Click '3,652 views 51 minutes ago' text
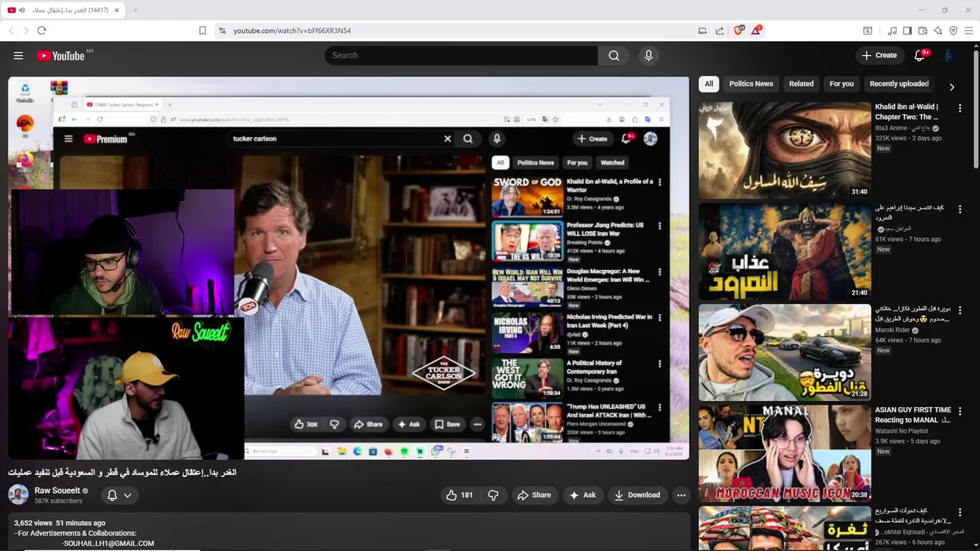This screenshot has width=980, height=551. [x=60, y=523]
